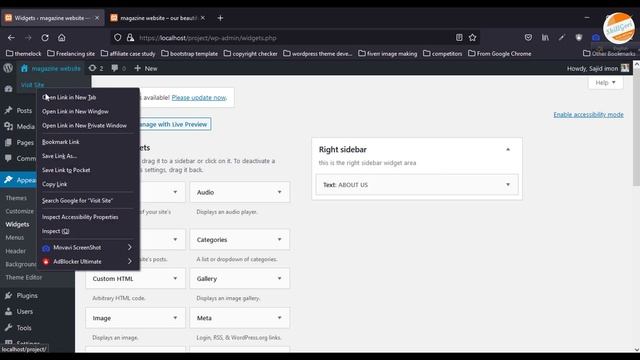This screenshot has height=360, width=640.
Task: Expand the Audio widget dropdown
Action: tap(280, 192)
